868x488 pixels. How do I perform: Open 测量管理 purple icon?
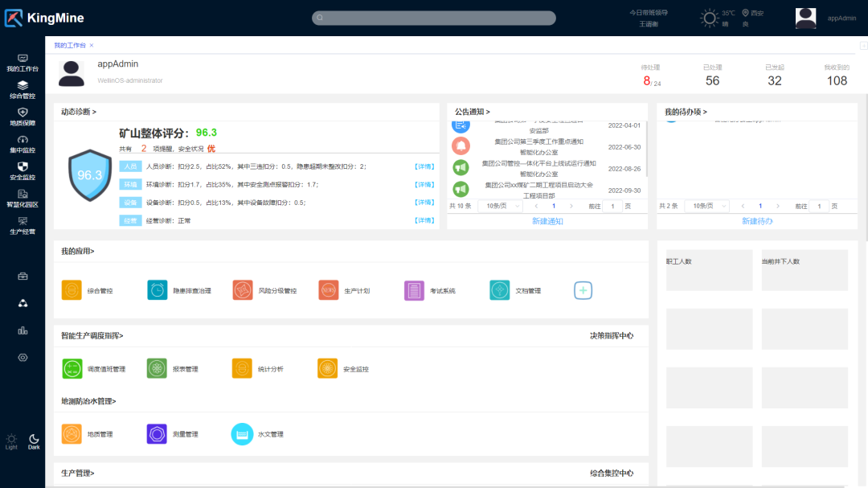click(157, 434)
